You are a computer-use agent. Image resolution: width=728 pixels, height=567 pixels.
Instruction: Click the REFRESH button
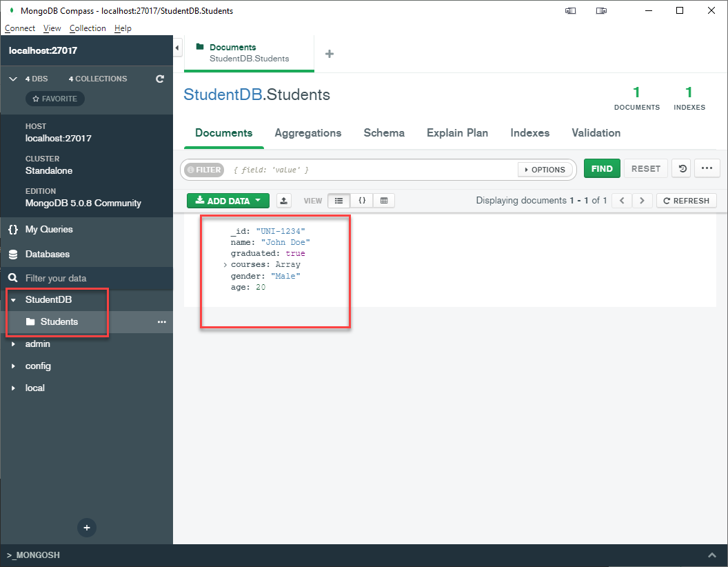coord(686,201)
